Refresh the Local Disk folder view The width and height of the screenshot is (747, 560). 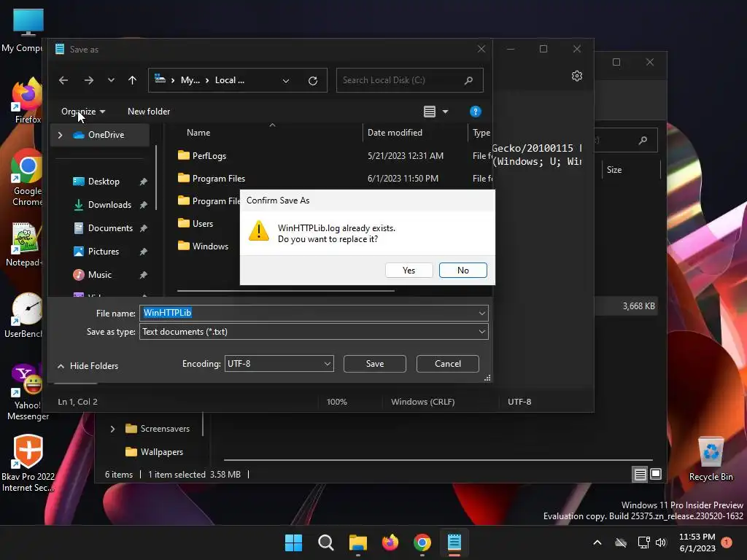tap(313, 80)
